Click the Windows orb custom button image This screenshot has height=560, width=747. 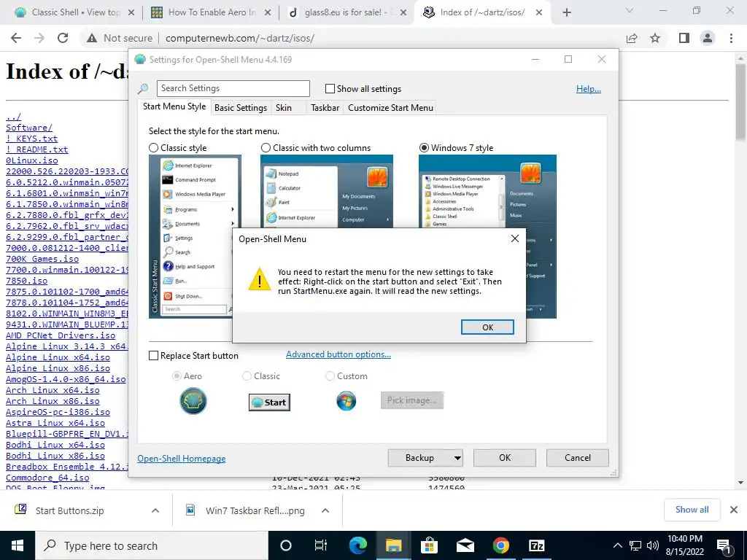pos(347,401)
